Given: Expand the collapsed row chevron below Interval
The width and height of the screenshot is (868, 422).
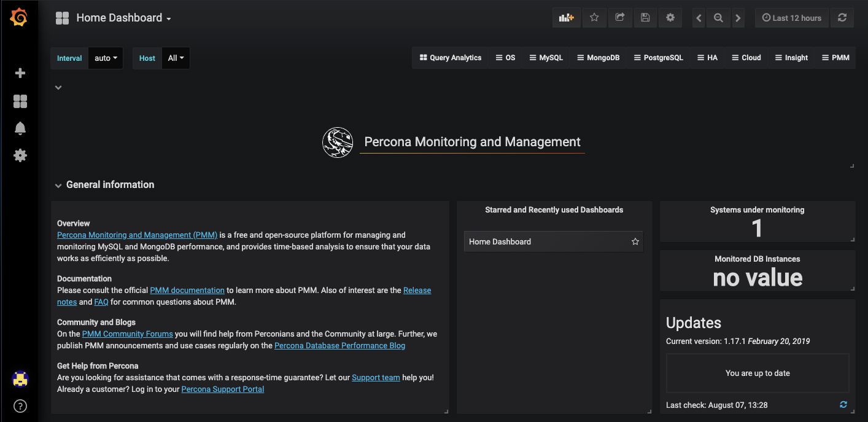Looking at the screenshot, I should pos(58,87).
